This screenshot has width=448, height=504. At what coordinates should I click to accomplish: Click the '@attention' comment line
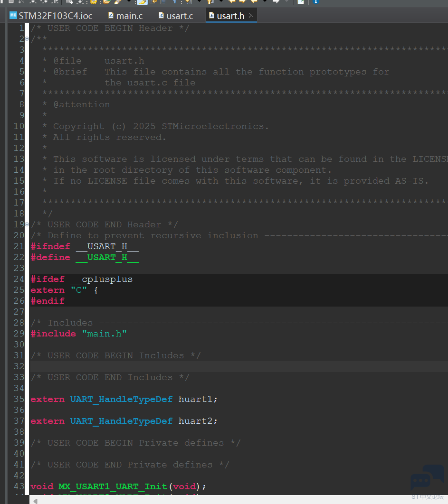pyautogui.click(x=76, y=104)
